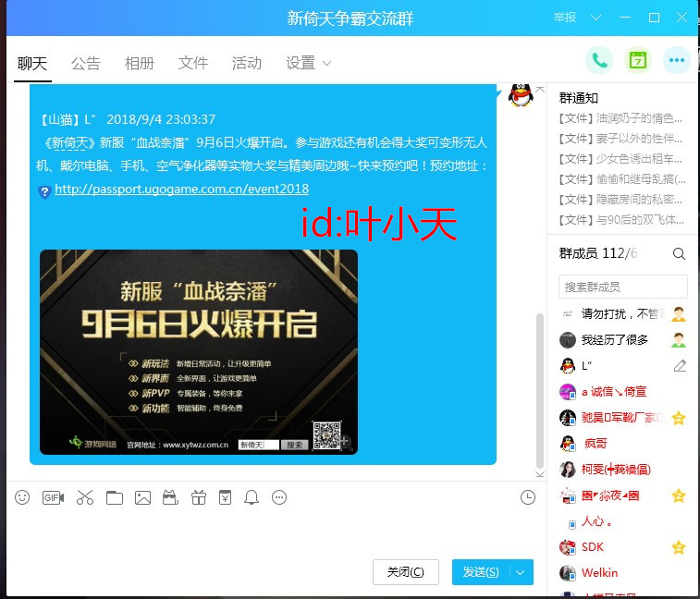Screen dimensions: 700x599
Task: Switch to the 公告 tab
Action: pos(86,63)
